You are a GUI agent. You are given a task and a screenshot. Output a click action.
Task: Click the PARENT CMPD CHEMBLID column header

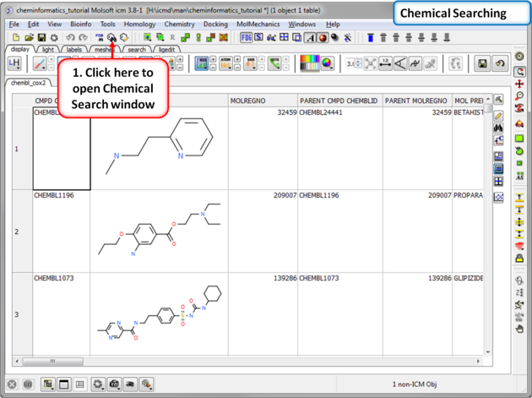pyautogui.click(x=339, y=101)
